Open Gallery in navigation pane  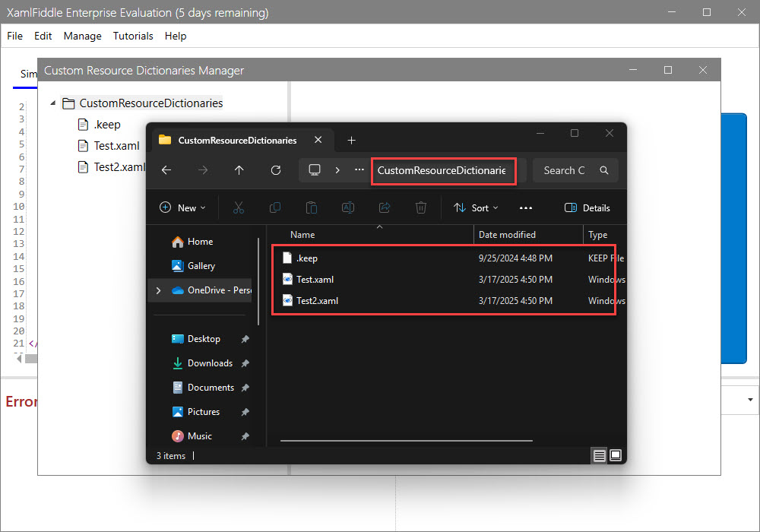point(201,266)
